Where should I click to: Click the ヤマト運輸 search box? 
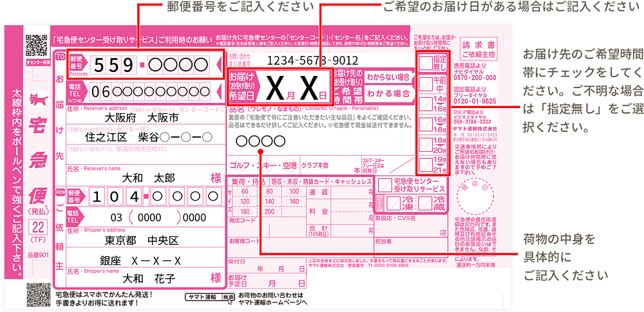[x=202, y=297]
